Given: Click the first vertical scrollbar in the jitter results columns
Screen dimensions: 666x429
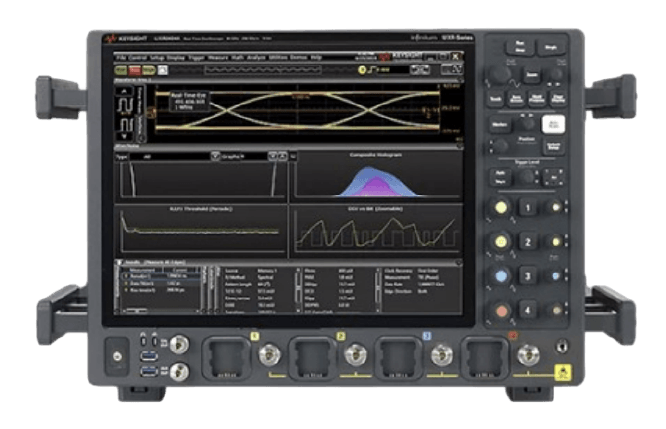Looking at the screenshot, I should pyautogui.click(x=299, y=291).
